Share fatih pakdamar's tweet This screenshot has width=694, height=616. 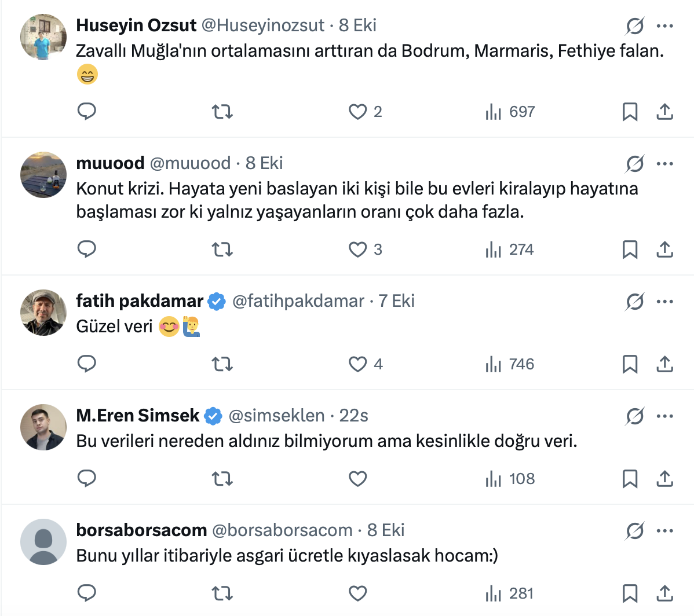pos(664,364)
